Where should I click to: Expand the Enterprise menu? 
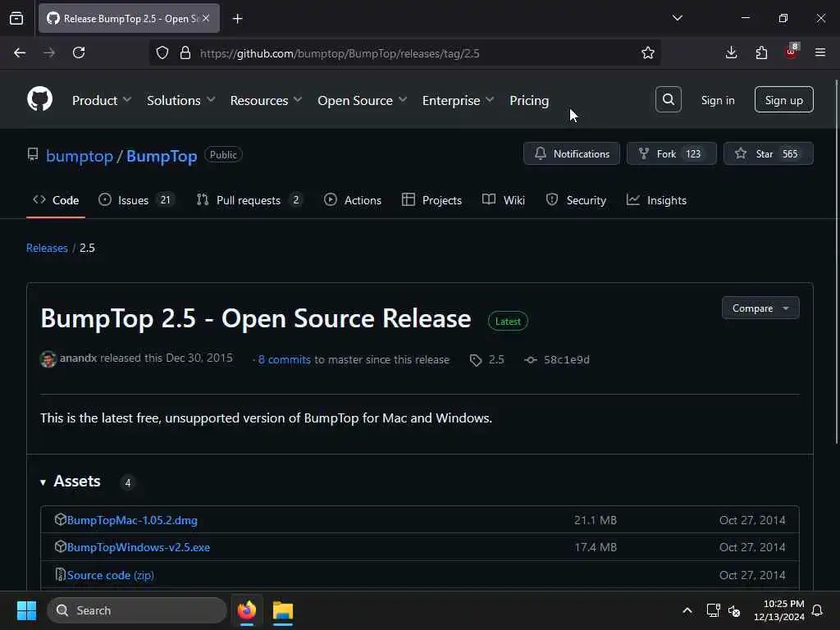458,100
